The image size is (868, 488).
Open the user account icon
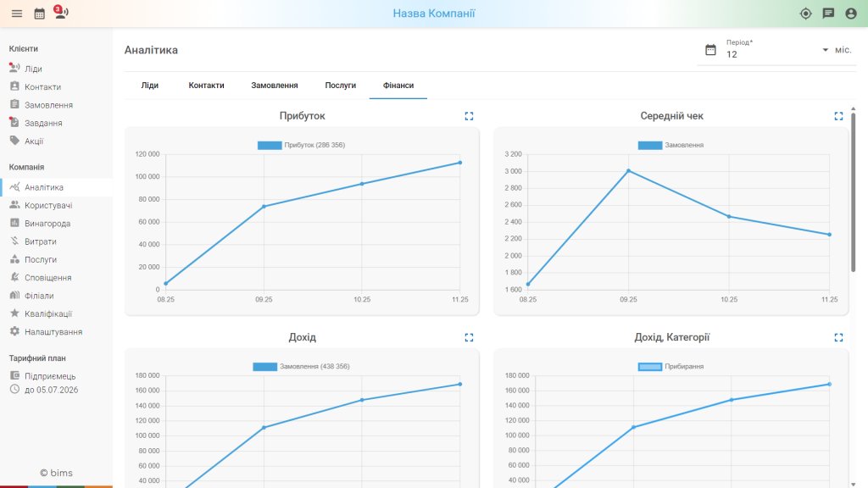pyautogui.click(x=851, y=14)
